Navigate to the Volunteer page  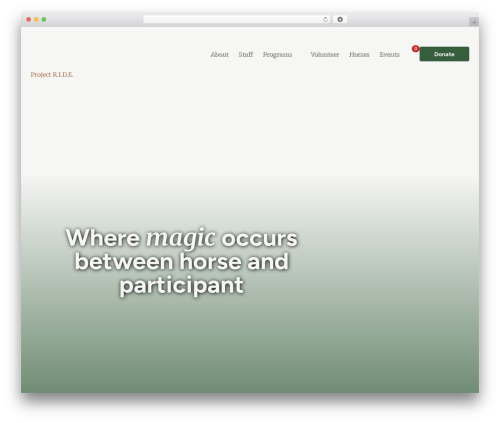click(x=325, y=54)
